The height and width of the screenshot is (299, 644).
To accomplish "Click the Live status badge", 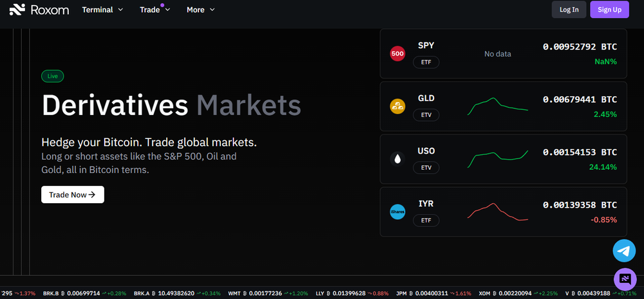I will 53,76.
